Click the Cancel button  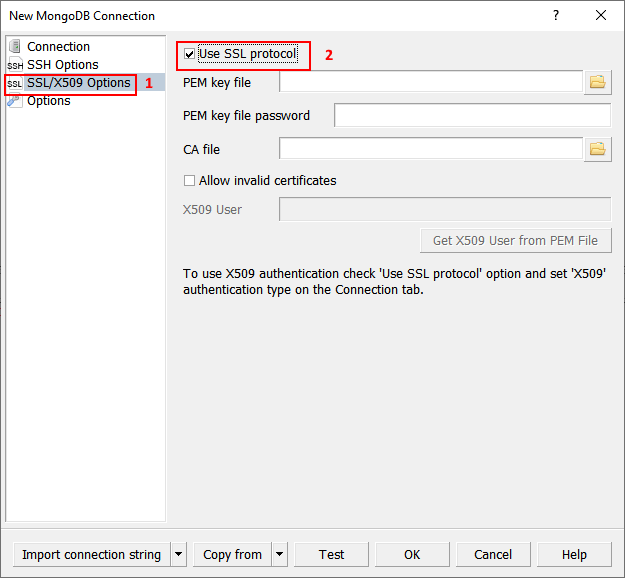(493, 554)
